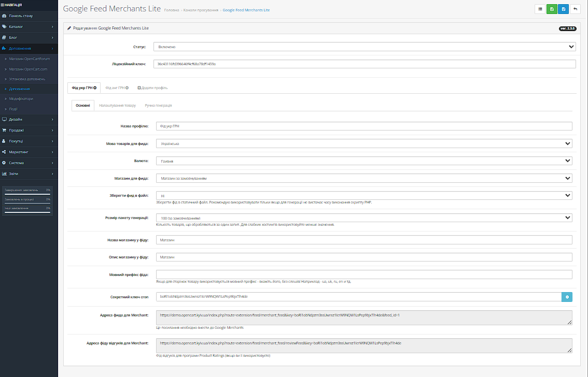The image size is (588, 377).
Task: Go to Канали просування breadcrumb
Action: pos(201,10)
